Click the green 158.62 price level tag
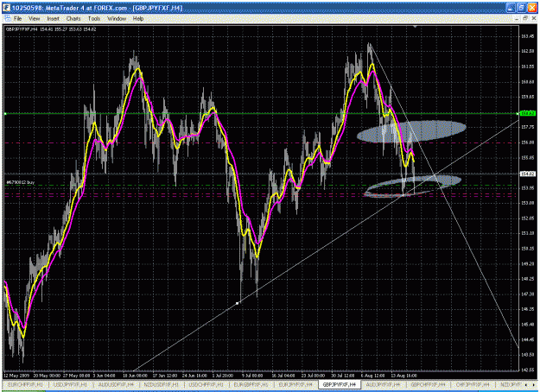 click(528, 113)
